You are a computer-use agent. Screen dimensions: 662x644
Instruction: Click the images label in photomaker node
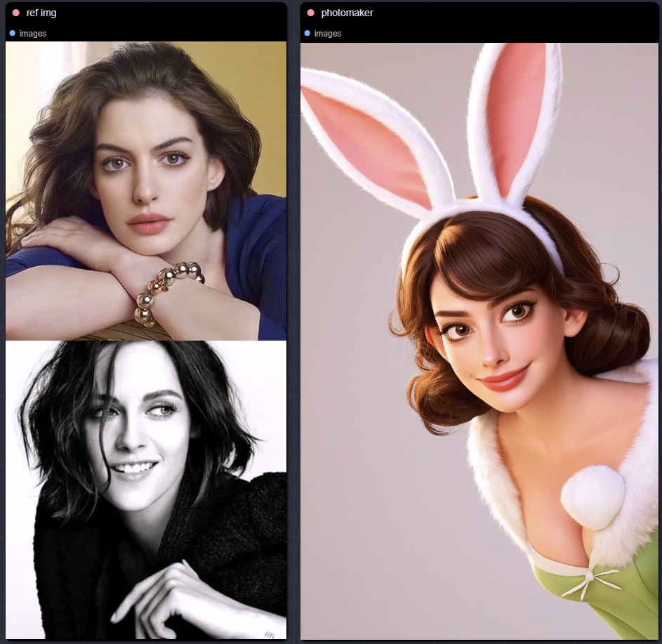click(328, 34)
